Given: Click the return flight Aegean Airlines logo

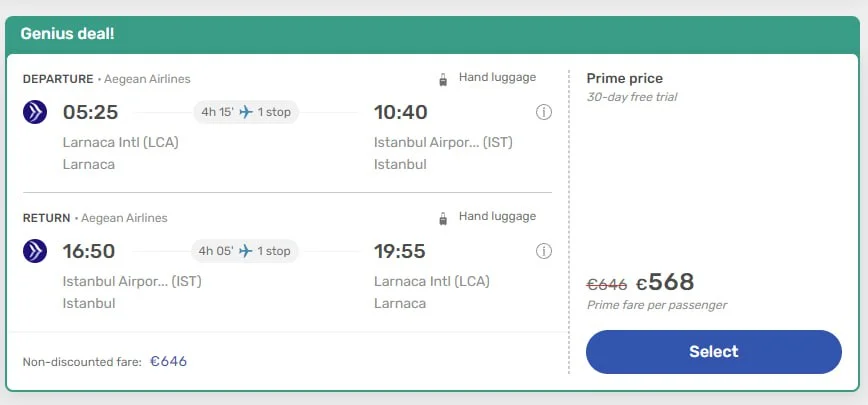Looking at the screenshot, I should [35, 251].
